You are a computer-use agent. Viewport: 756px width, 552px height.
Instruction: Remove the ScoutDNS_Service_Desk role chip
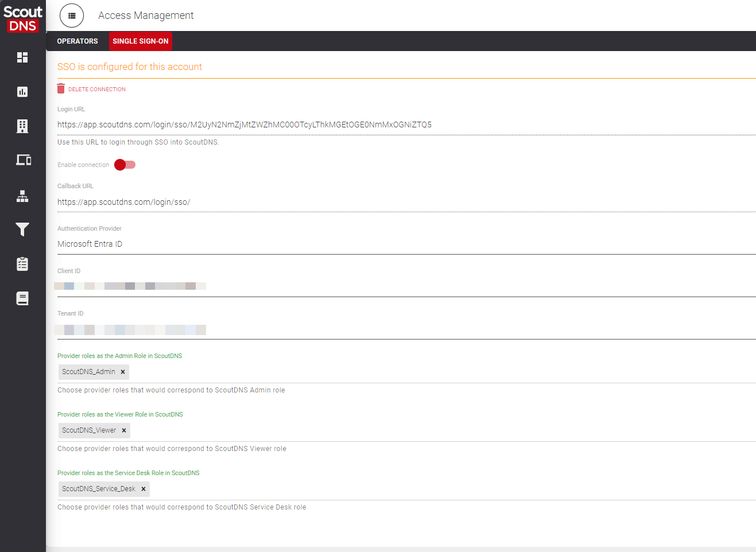pyautogui.click(x=144, y=489)
